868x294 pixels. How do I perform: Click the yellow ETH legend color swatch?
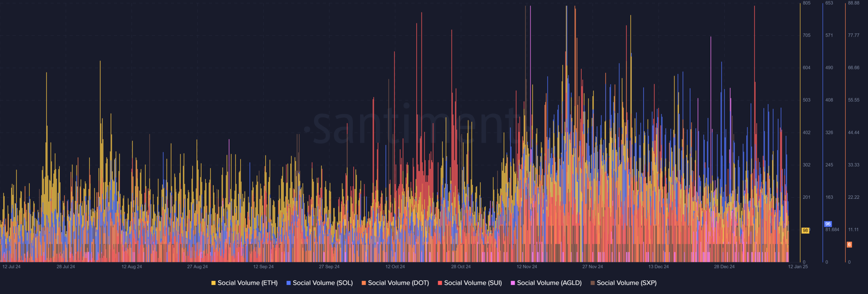pos(213,283)
